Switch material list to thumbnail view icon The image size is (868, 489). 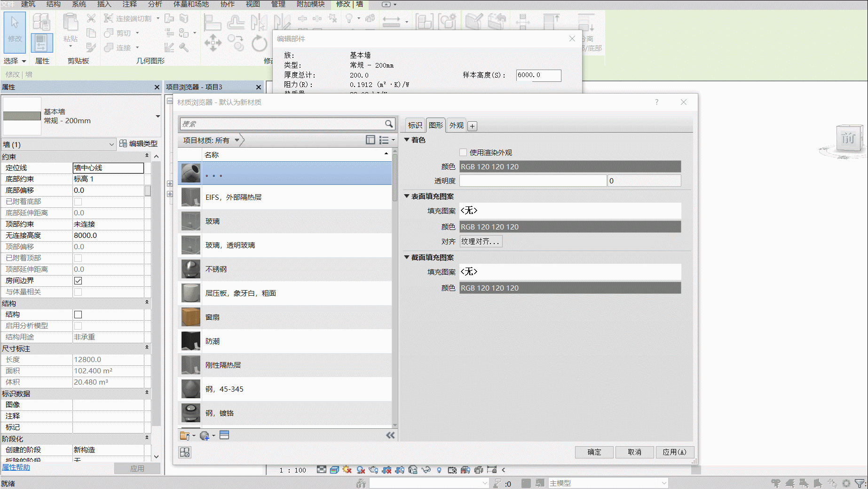point(371,140)
